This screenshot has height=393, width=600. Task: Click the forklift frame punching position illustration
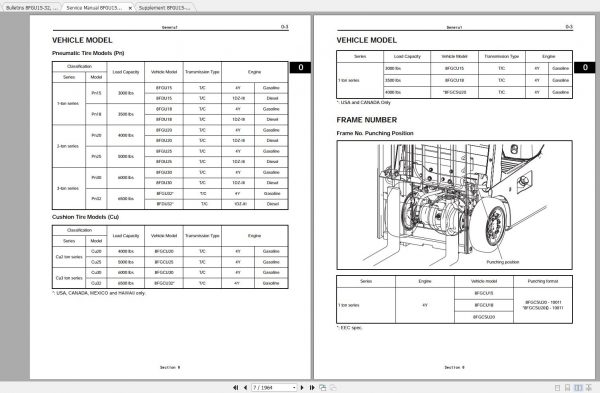[x=454, y=205]
